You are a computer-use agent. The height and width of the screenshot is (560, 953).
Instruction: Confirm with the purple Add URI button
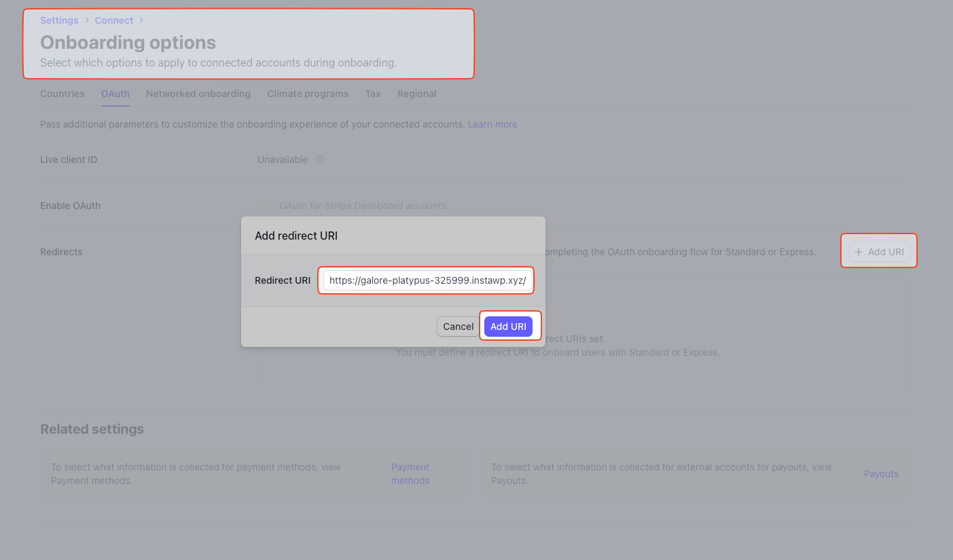pos(508,326)
